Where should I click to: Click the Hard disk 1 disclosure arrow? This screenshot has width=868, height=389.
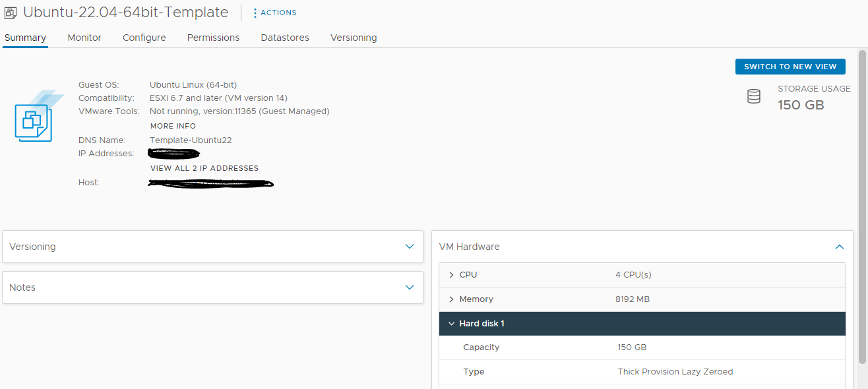coord(452,323)
